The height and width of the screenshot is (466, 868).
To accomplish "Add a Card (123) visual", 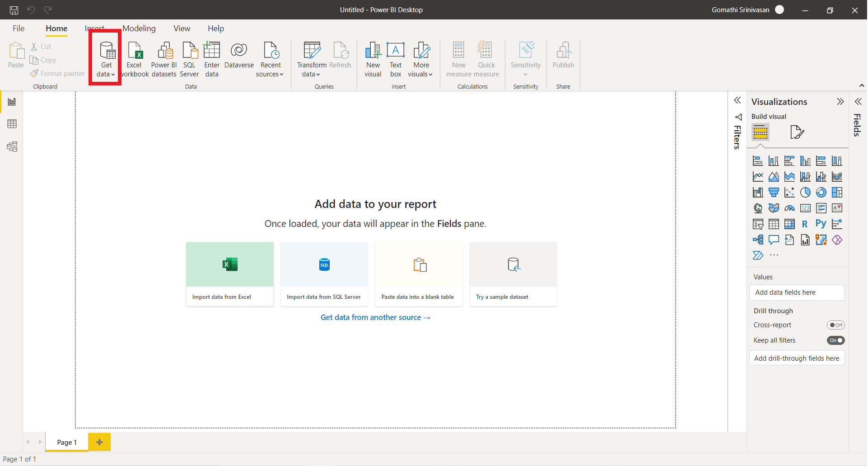I will click(x=805, y=208).
